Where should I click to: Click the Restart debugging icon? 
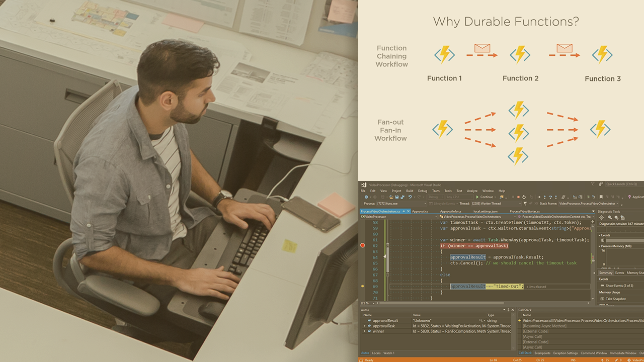(524, 197)
